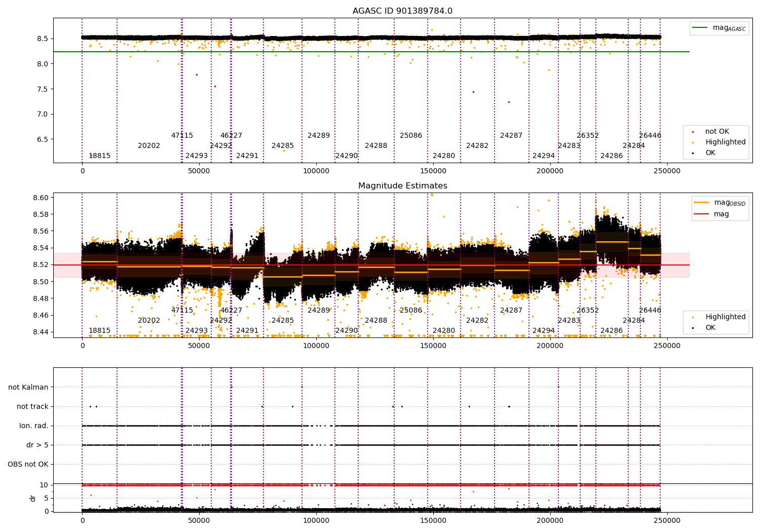The height and width of the screenshot is (532, 760).
Task: Click OBSID label 24288 in top plot
Action: [x=376, y=146]
